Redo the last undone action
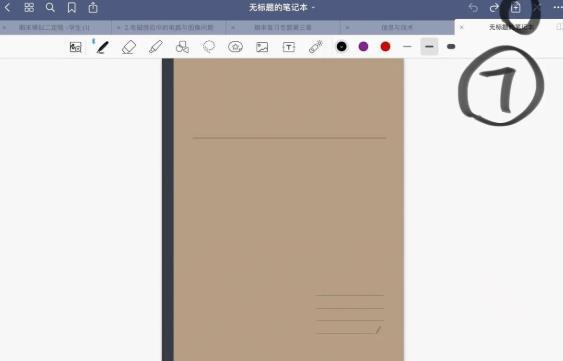 (494, 7)
